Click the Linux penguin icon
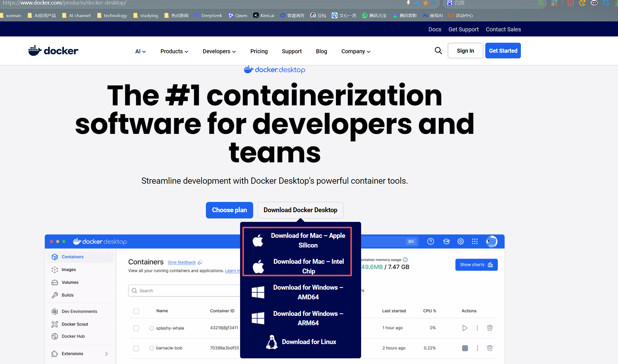This screenshot has height=364, width=618. coord(272,342)
